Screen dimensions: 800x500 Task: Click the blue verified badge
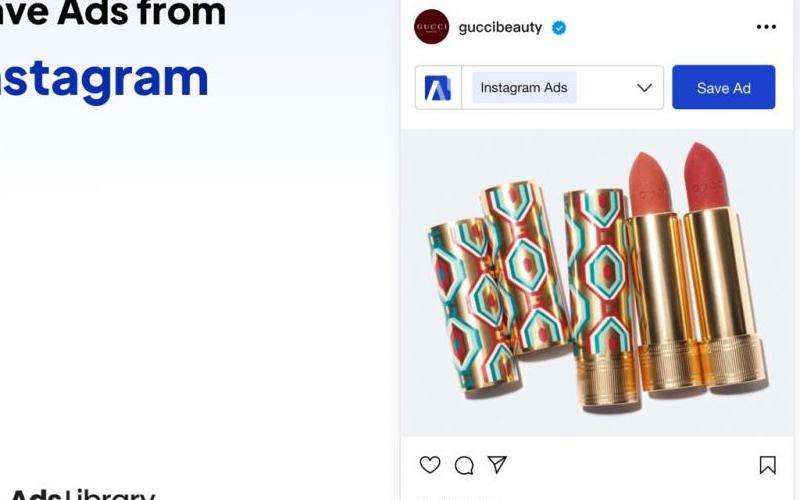(559, 28)
